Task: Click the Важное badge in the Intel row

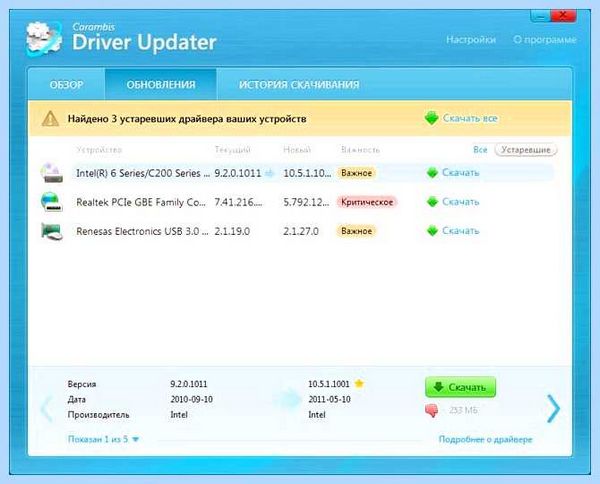Action: (357, 173)
